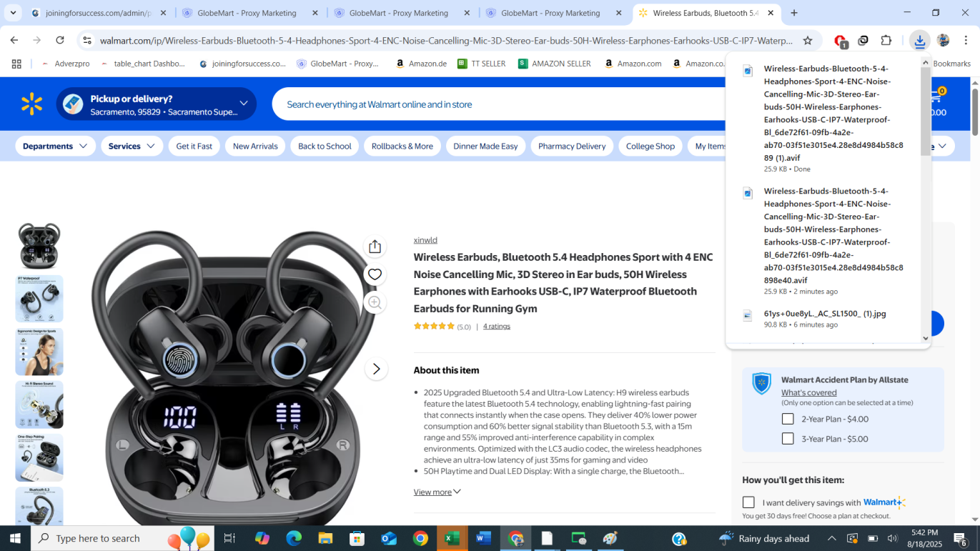
Task: Select the IP7 Waterproof thumbnail image
Action: click(x=39, y=299)
